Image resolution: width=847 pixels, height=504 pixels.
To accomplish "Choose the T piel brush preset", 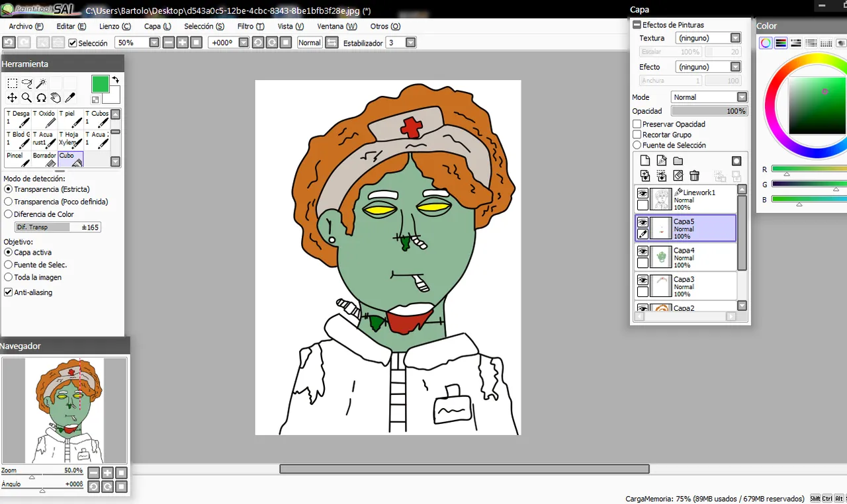I will pos(71,119).
